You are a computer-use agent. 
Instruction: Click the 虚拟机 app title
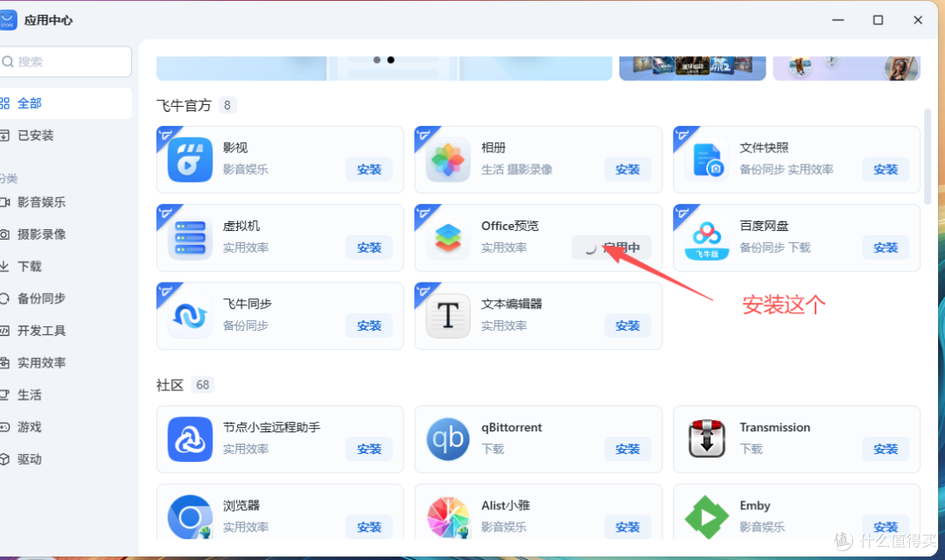(x=241, y=226)
